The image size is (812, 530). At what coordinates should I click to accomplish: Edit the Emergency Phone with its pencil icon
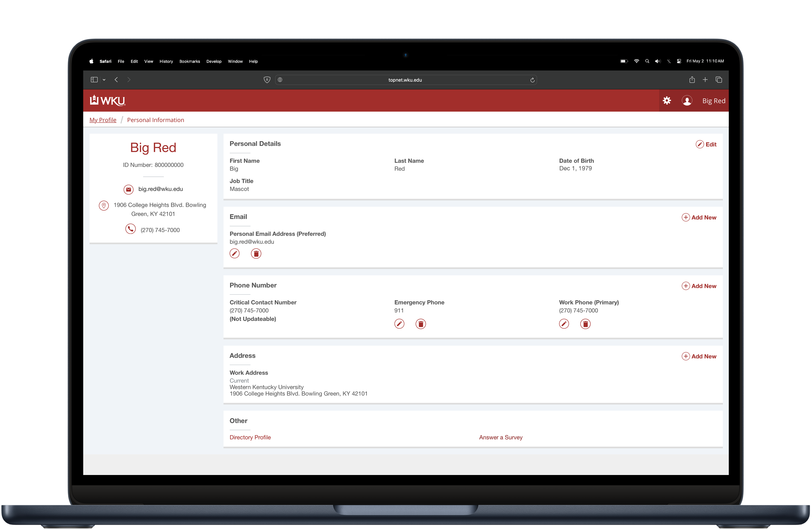coord(399,324)
